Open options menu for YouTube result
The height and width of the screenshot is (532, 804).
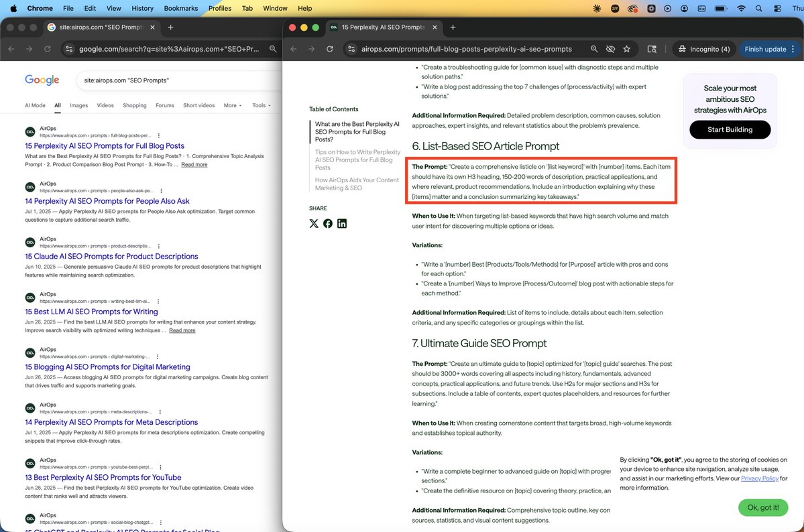click(x=160, y=468)
